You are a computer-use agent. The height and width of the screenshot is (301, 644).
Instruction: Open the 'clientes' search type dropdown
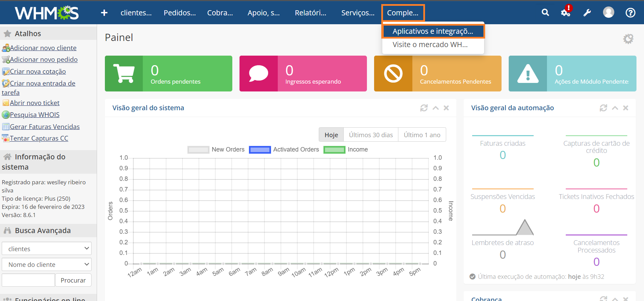coord(46,249)
